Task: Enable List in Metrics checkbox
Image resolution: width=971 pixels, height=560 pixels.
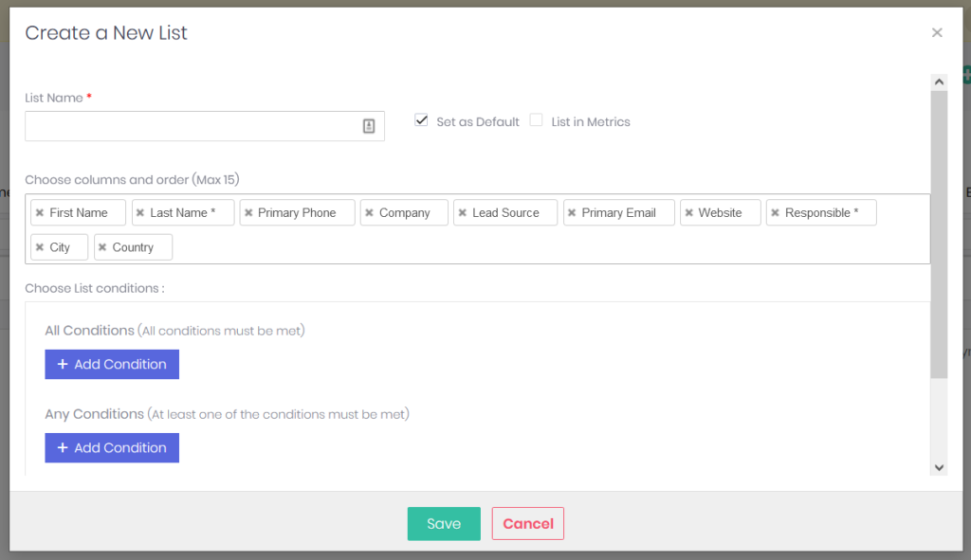Action: (x=537, y=120)
